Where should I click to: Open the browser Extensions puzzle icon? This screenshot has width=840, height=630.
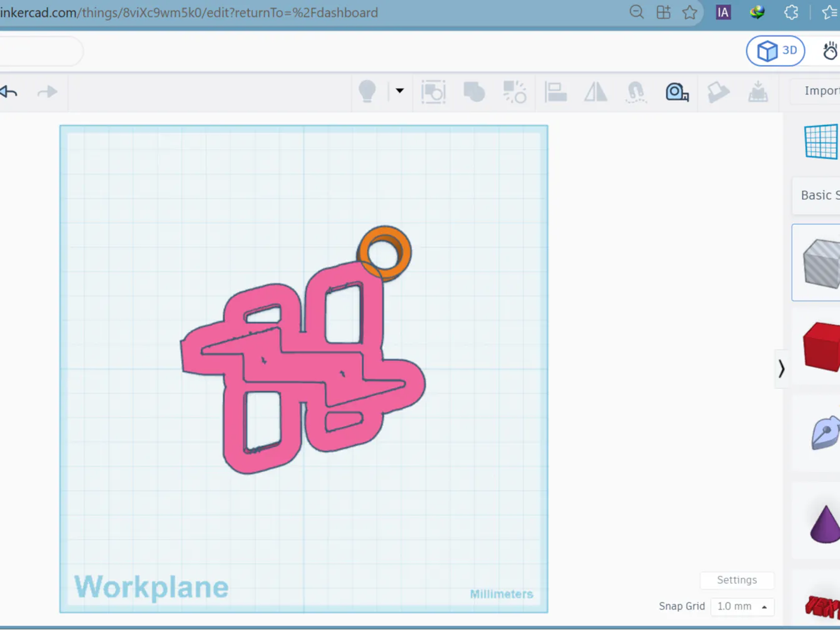[791, 12]
